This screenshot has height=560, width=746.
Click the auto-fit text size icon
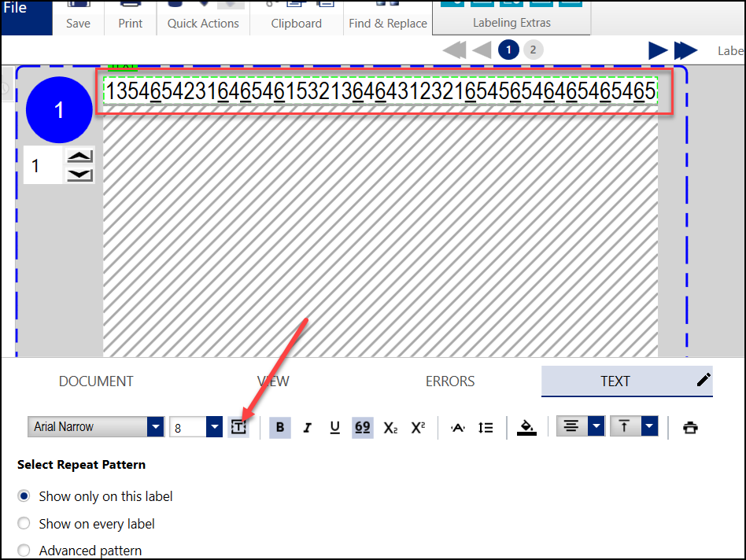point(238,427)
